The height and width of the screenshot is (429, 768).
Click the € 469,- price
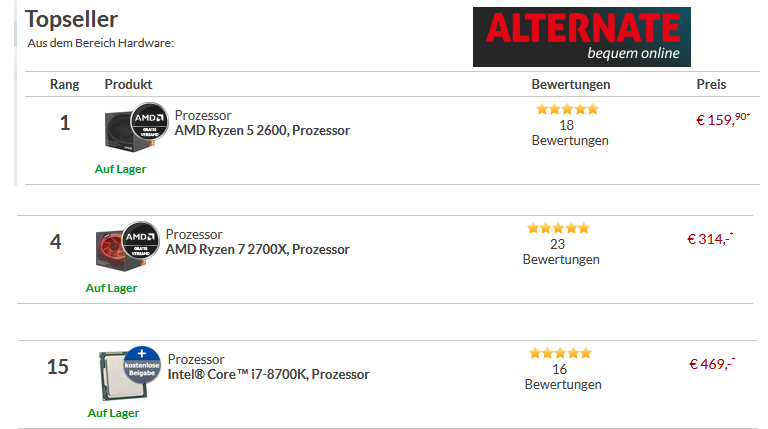click(712, 364)
